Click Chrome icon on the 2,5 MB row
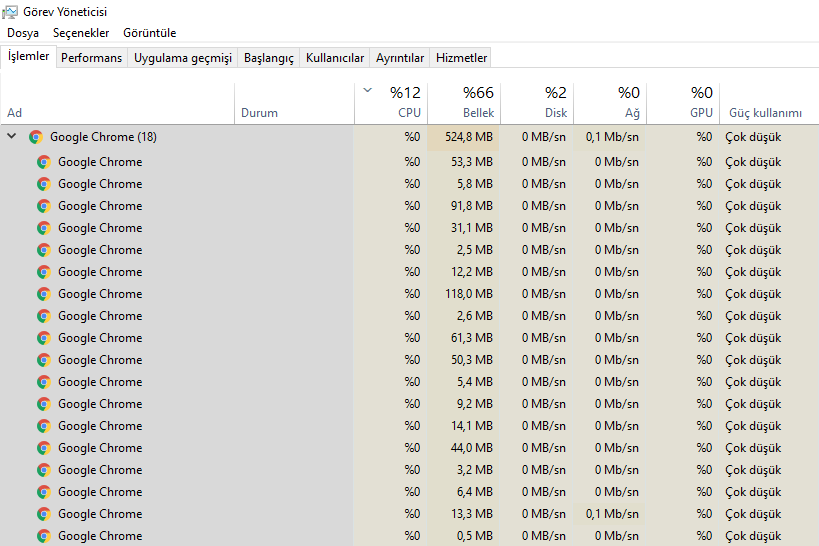 point(44,250)
